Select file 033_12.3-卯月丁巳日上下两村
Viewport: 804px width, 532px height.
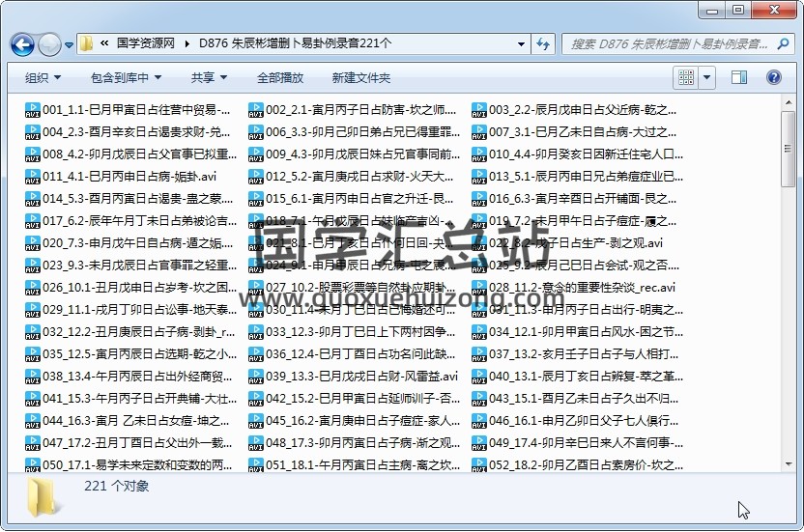pos(352,332)
